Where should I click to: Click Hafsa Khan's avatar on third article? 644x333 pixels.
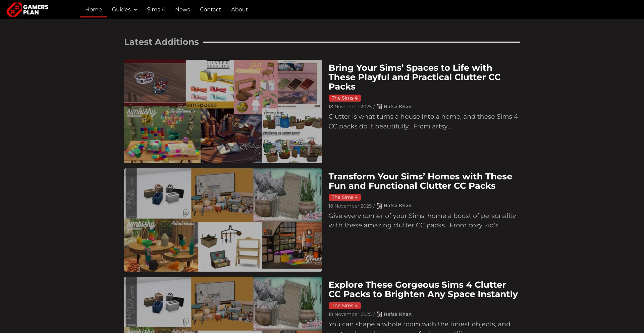(379, 314)
